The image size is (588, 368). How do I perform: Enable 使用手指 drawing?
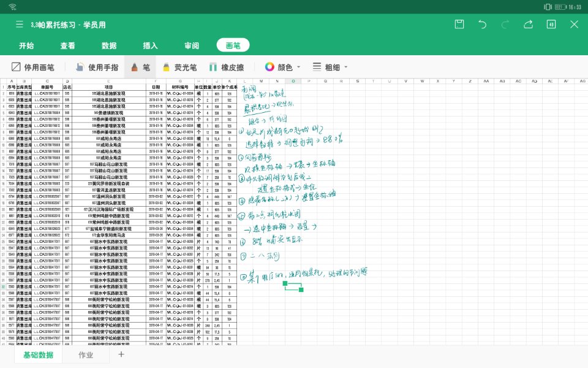tap(97, 67)
